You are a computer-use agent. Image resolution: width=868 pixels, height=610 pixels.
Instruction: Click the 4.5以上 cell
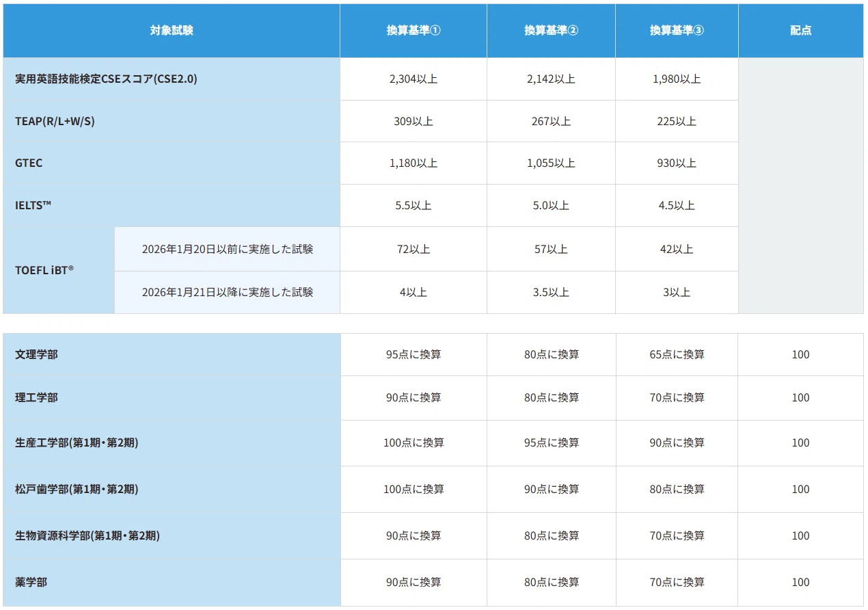[x=677, y=205]
